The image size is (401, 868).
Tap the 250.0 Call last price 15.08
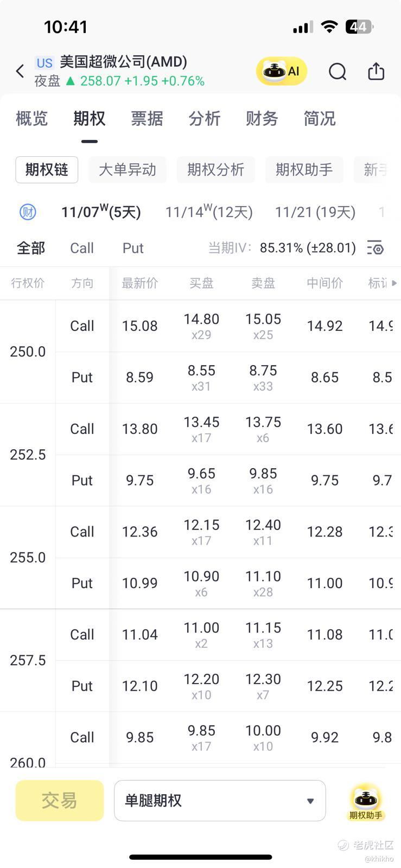140,326
